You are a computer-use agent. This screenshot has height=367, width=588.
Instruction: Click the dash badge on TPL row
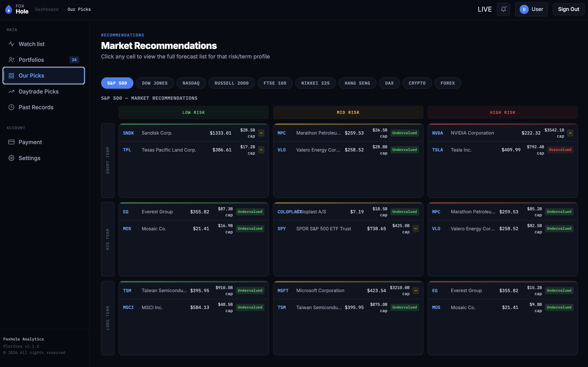(261, 150)
